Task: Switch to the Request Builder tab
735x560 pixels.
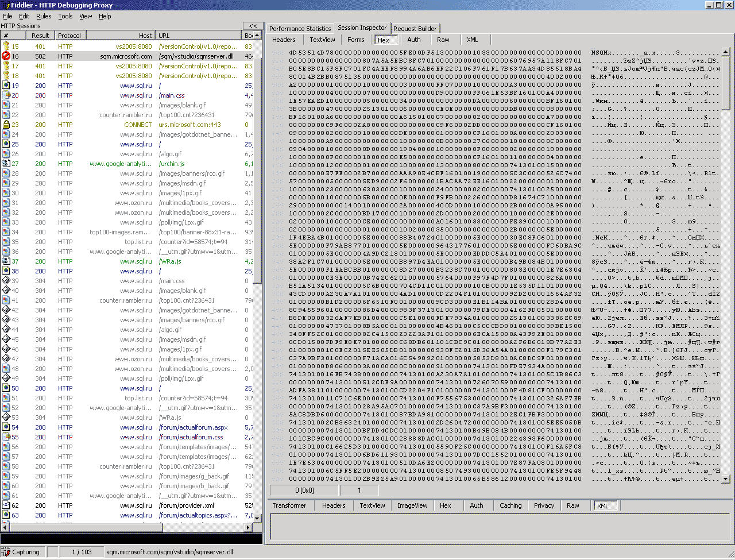Action: [x=415, y=29]
